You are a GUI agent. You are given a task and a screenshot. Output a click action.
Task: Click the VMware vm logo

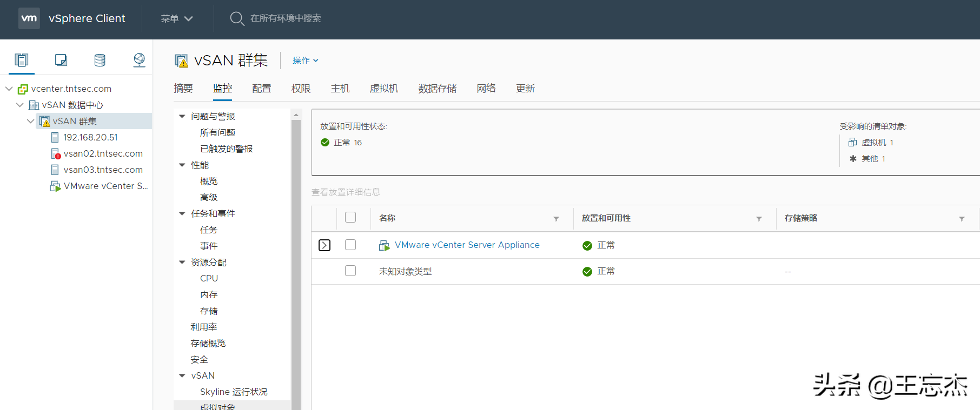[29, 18]
